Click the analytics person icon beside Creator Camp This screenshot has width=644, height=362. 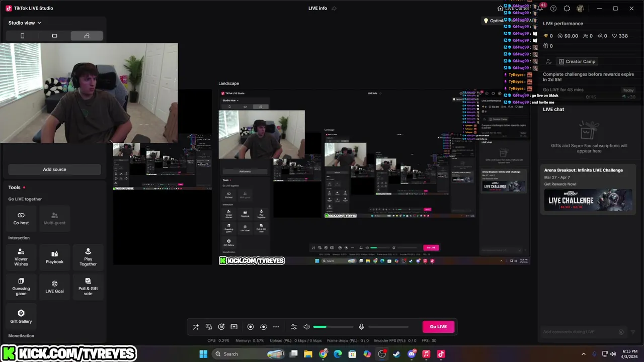548,61
